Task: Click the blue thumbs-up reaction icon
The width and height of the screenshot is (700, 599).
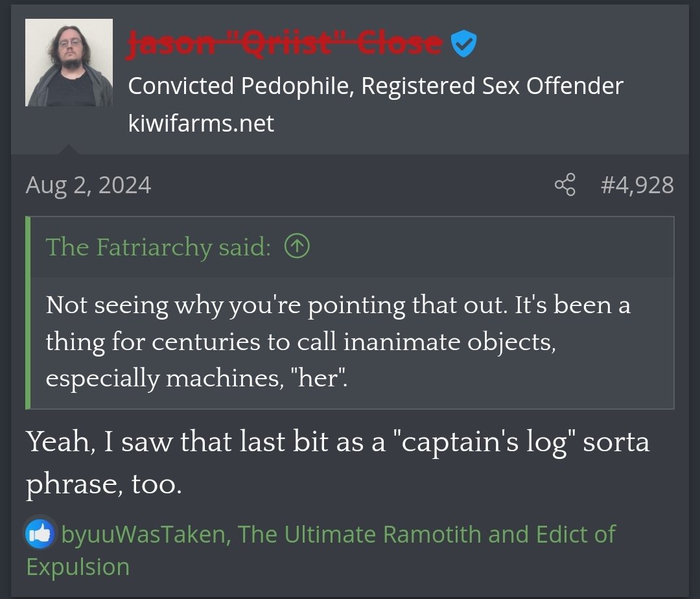Action: click(40, 534)
